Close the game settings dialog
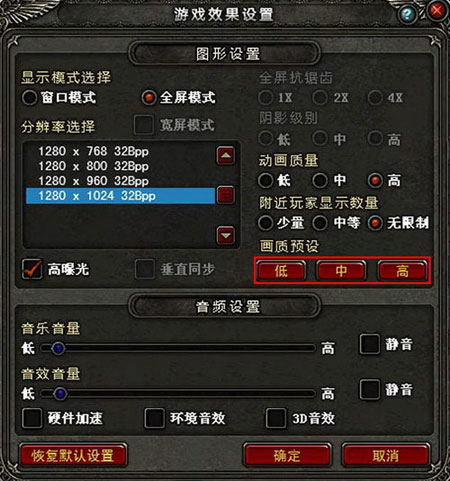 click(437, 11)
